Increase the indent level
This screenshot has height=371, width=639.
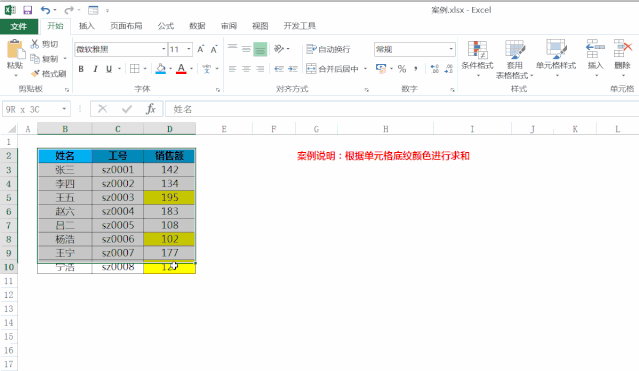tap(293, 69)
